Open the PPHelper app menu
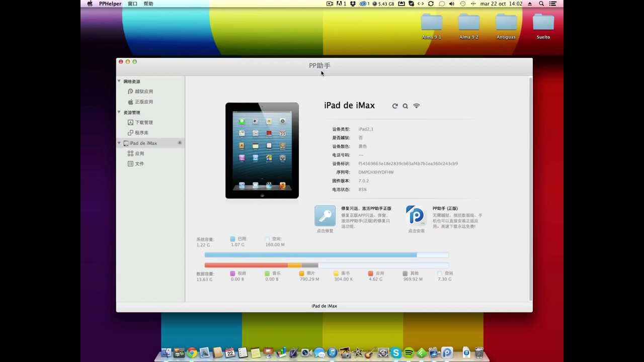 pos(110,4)
